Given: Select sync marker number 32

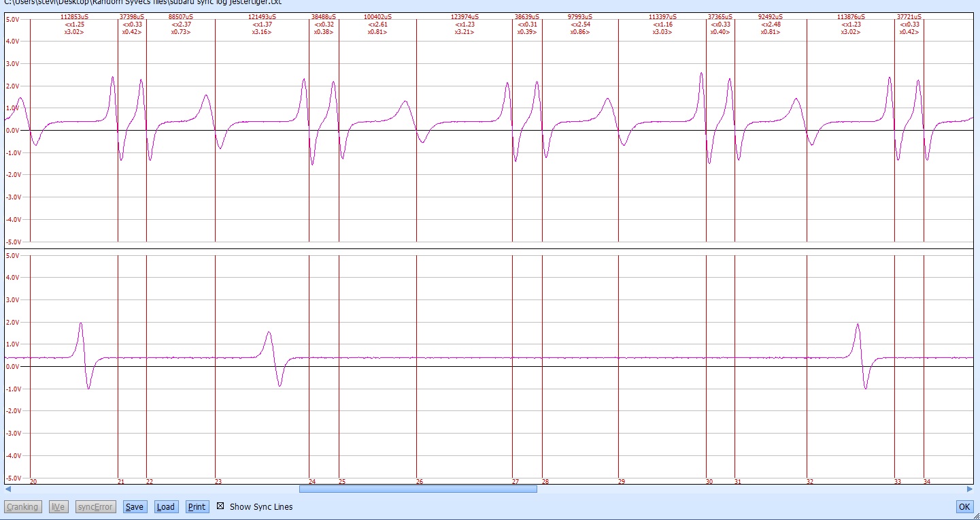Looking at the screenshot, I should (x=810, y=481).
